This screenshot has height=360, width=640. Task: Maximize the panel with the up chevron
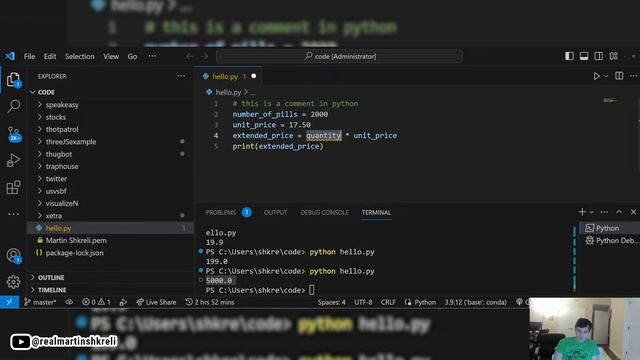[x=619, y=212]
